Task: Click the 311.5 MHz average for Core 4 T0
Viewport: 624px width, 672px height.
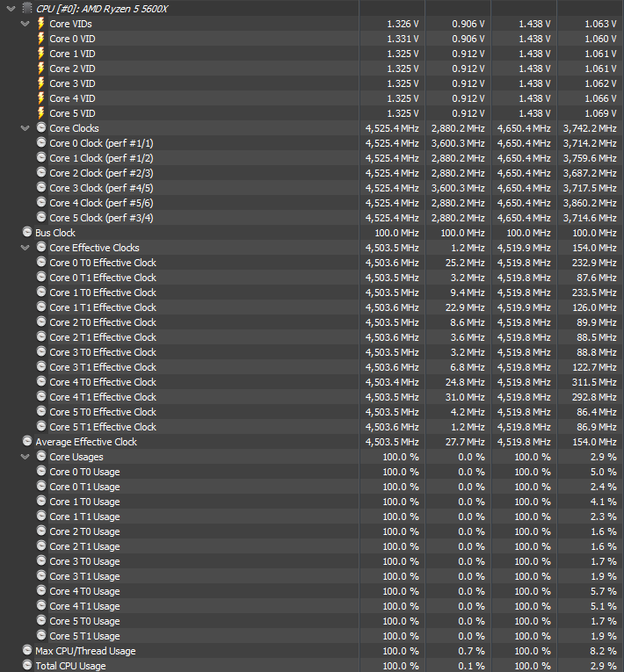Action: click(x=594, y=382)
